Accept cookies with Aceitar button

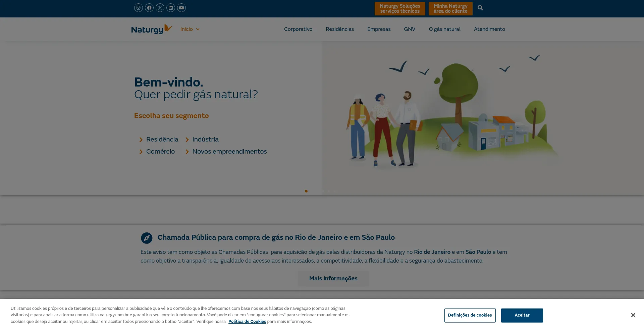(522, 315)
